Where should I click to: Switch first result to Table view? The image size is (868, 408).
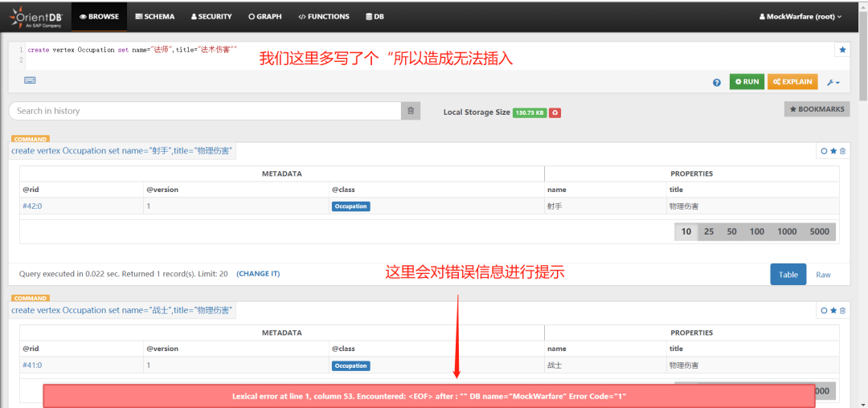788,274
